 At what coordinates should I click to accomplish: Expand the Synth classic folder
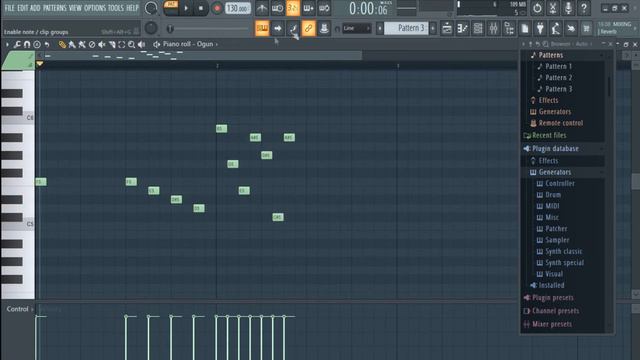[x=564, y=251]
